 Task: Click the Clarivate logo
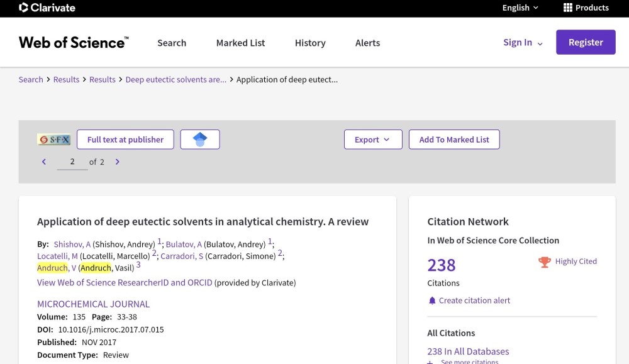point(47,8)
